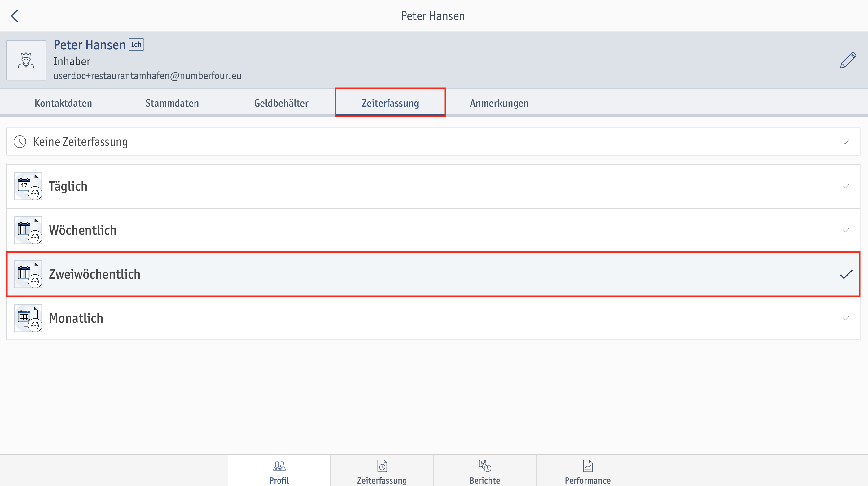The height and width of the screenshot is (486, 868).
Task: Open the Zeiterfassung tab in the top row
Action: click(390, 103)
